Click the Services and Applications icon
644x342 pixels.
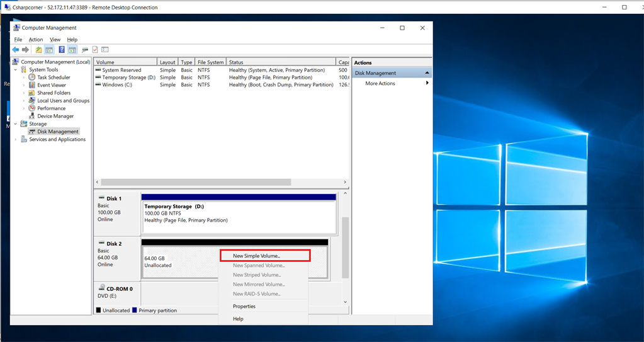[x=23, y=139]
